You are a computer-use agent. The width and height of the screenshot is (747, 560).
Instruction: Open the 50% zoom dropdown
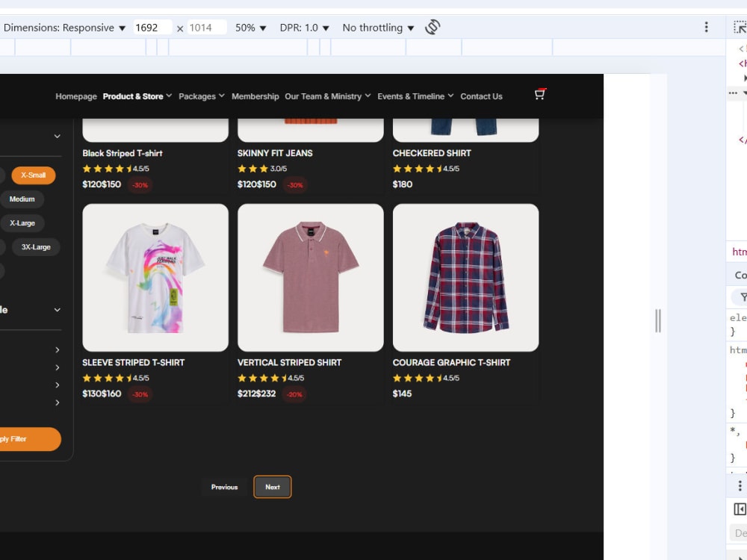point(250,28)
